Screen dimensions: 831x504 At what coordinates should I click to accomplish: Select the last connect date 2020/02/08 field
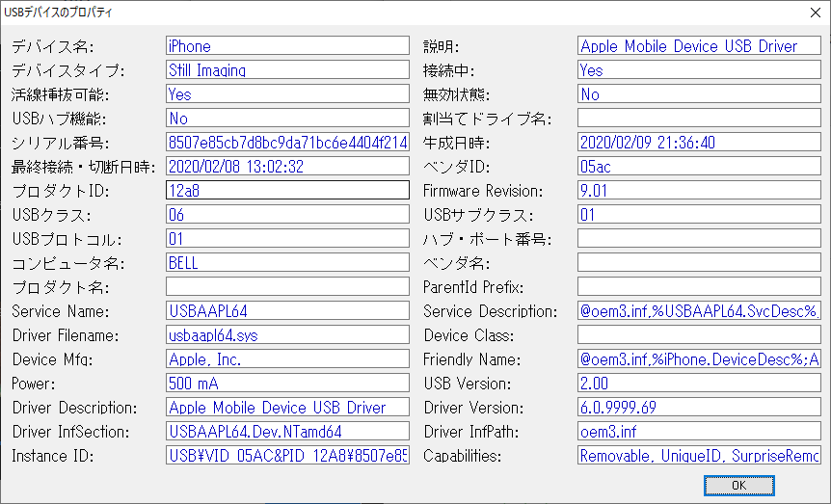tap(287, 166)
